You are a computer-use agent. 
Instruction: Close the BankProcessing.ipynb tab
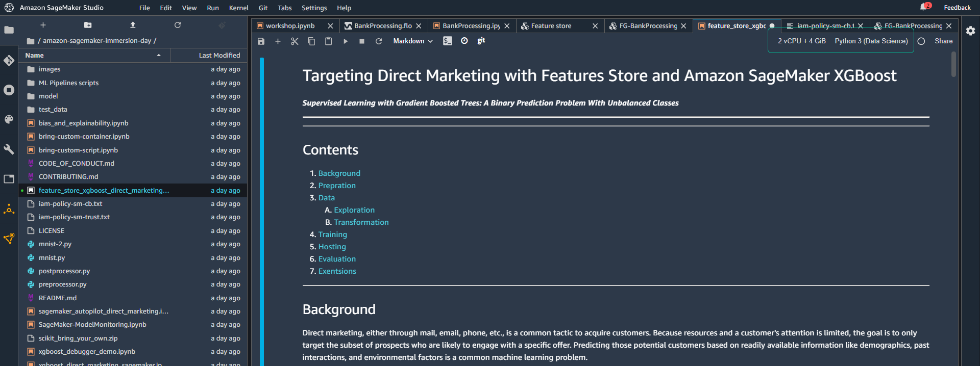pyautogui.click(x=507, y=26)
